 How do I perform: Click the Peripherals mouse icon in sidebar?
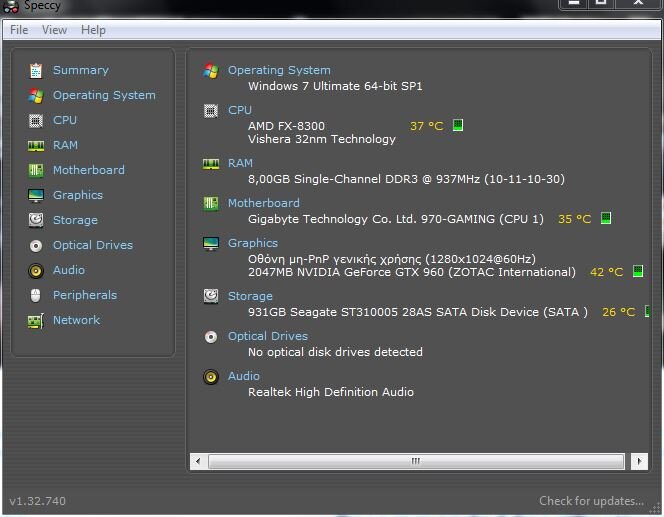click(x=36, y=296)
